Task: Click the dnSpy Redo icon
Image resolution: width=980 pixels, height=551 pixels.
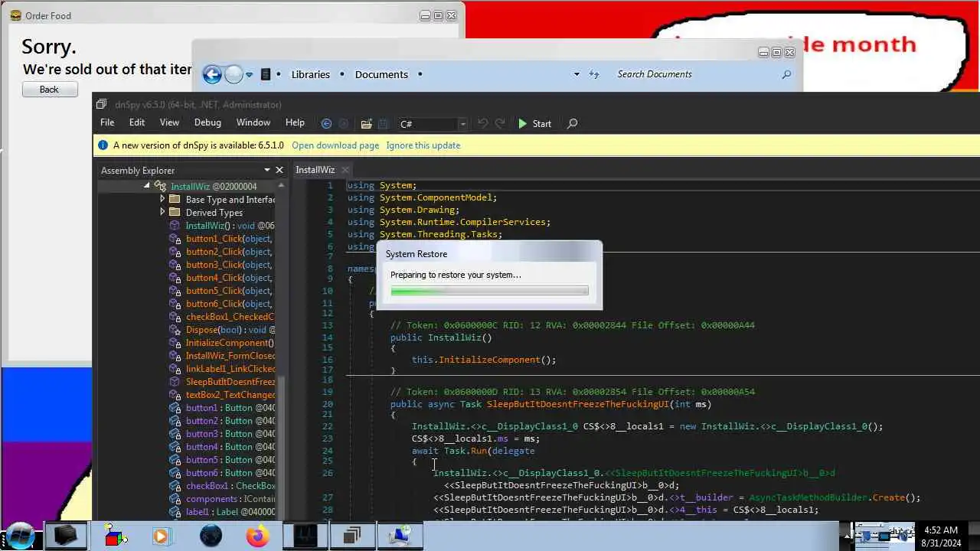Action: pyautogui.click(x=500, y=123)
